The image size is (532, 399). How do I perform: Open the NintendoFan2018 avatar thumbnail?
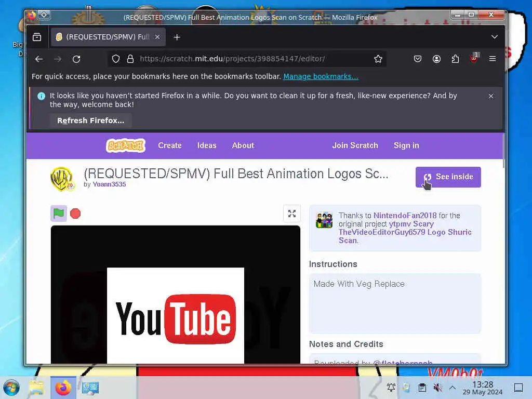tap(324, 220)
